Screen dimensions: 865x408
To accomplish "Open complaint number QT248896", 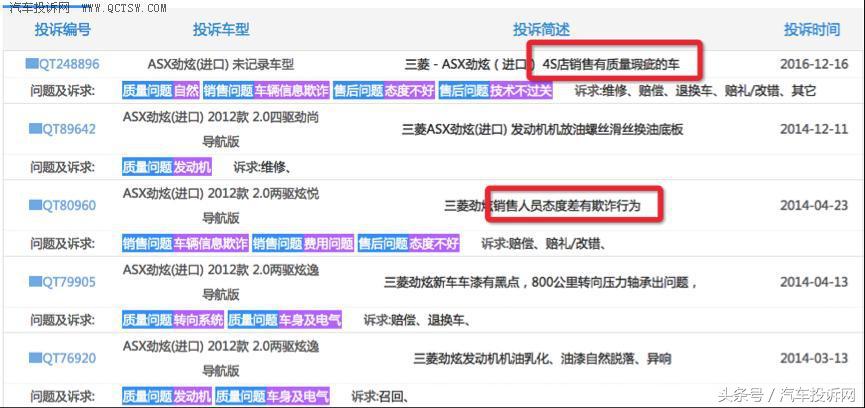I will (x=69, y=64).
